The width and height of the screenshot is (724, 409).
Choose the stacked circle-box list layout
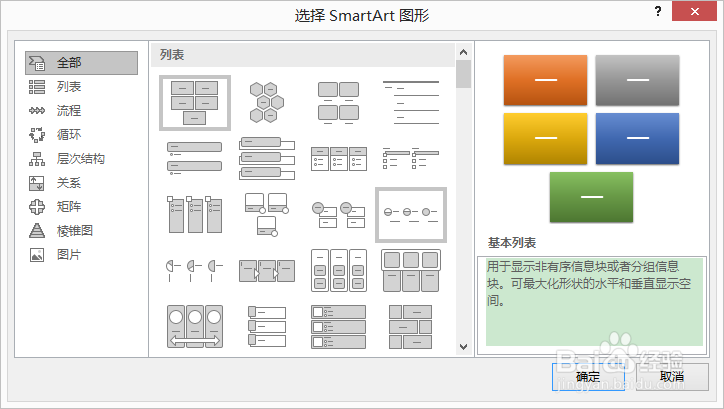tap(338, 215)
